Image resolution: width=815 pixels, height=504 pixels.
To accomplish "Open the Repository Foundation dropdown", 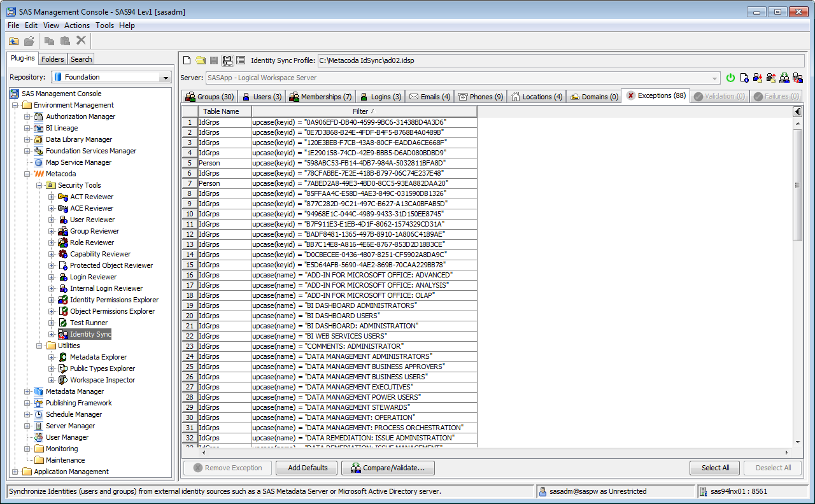I will pos(166,77).
